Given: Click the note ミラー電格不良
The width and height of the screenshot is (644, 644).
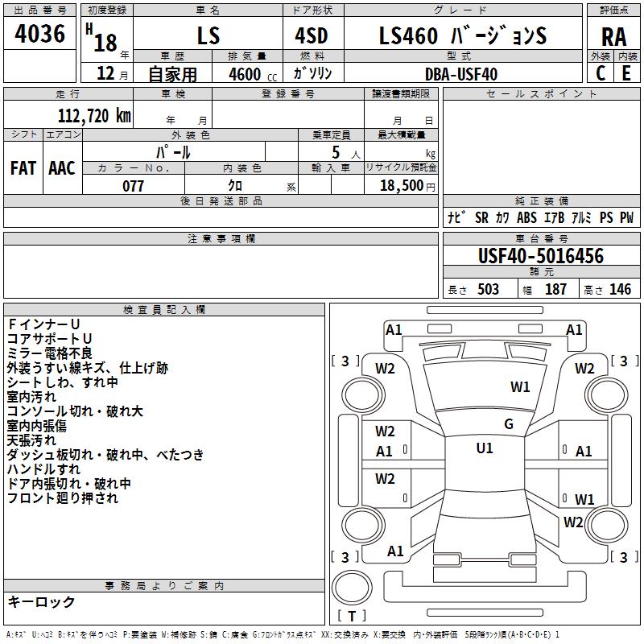Looking at the screenshot, I should click(x=49, y=353).
